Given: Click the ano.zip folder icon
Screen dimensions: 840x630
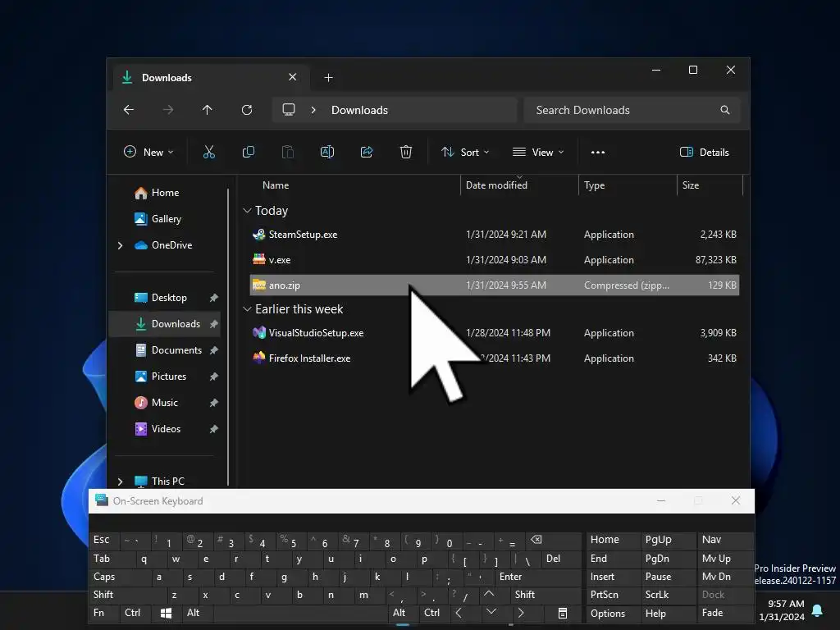Looking at the screenshot, I should 258,285.
